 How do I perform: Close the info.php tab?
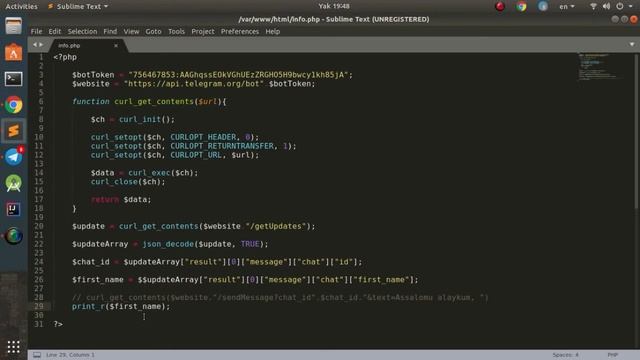pyautogui.click(x=116, y=45)
